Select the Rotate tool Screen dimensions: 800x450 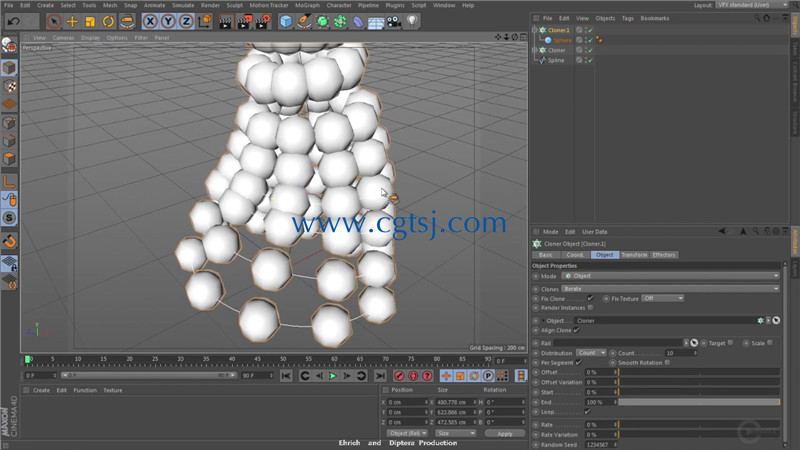108,21
